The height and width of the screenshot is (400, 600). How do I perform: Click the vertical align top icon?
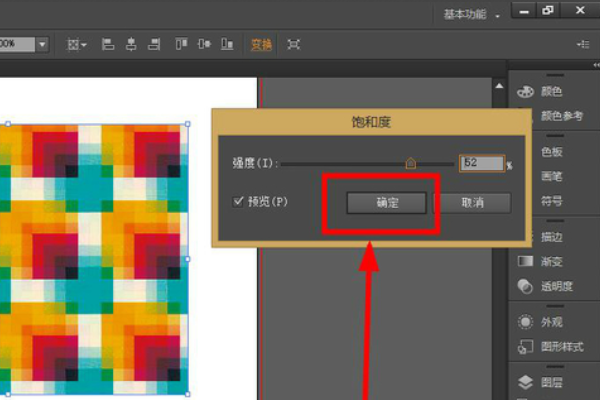coord(182,44)
